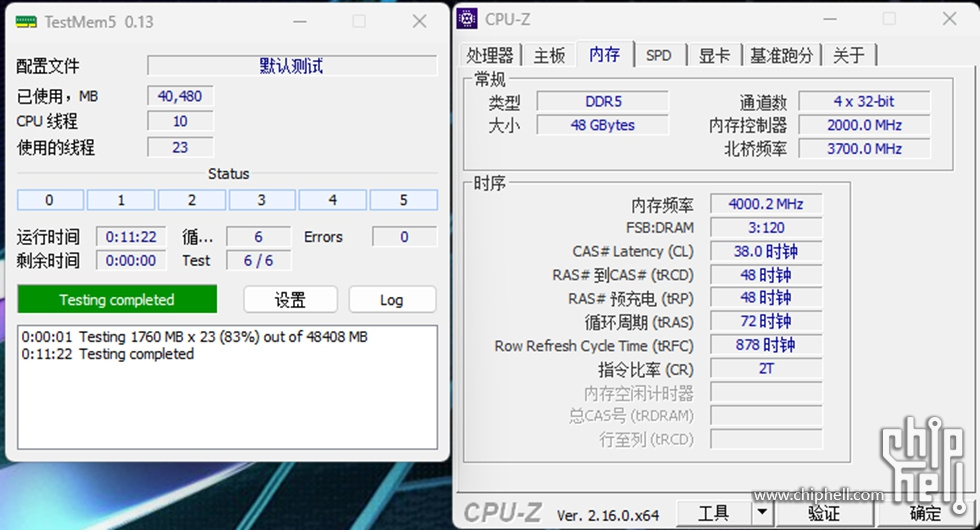This screenshot has height=530, width=980.
Task: Click the CAS# Latency 38.0 时钟 value
Action: click(766, 251)
